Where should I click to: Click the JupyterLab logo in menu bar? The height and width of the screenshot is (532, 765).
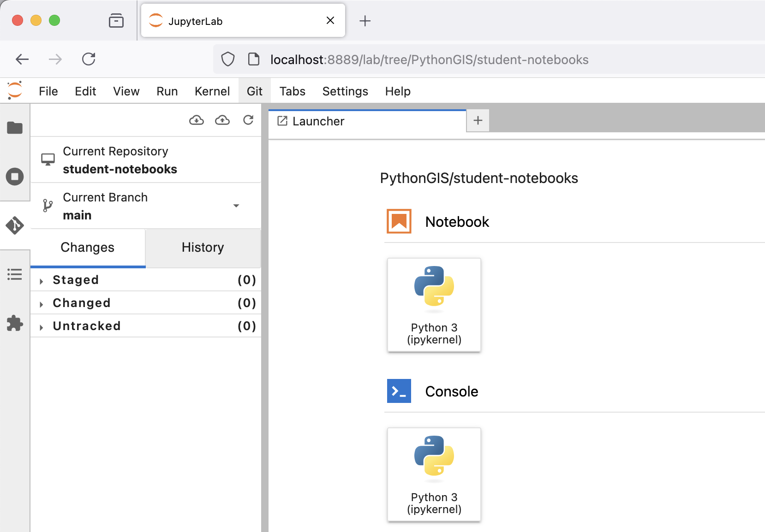pyautogui.click(x=15, y=90)
